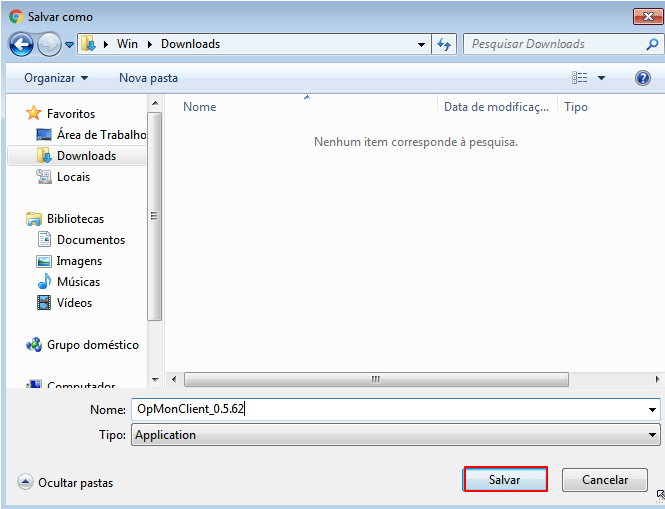
Task: Click the horizontal scrollbar in file list
Action: (x=376, y=379)
